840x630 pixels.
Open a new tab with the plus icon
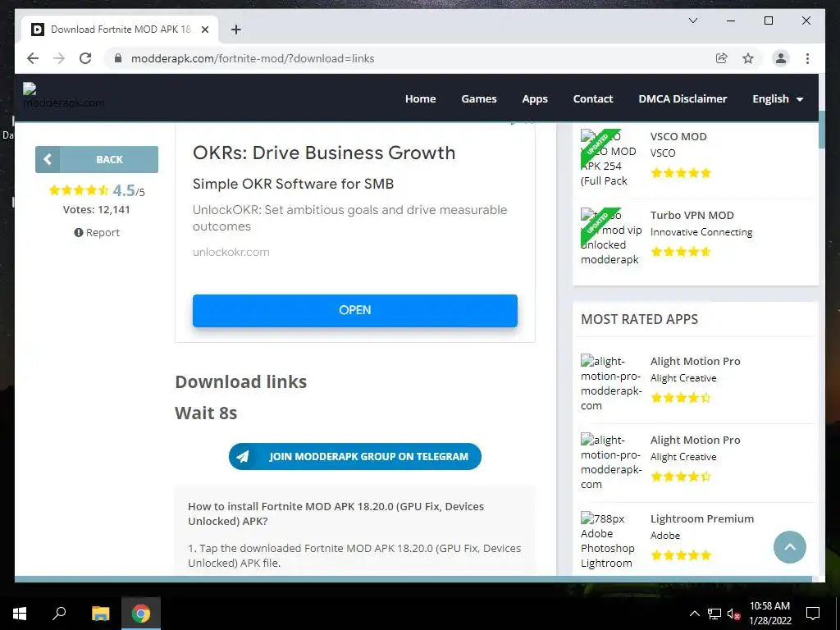pyautogui.click(x=235, y=30)
